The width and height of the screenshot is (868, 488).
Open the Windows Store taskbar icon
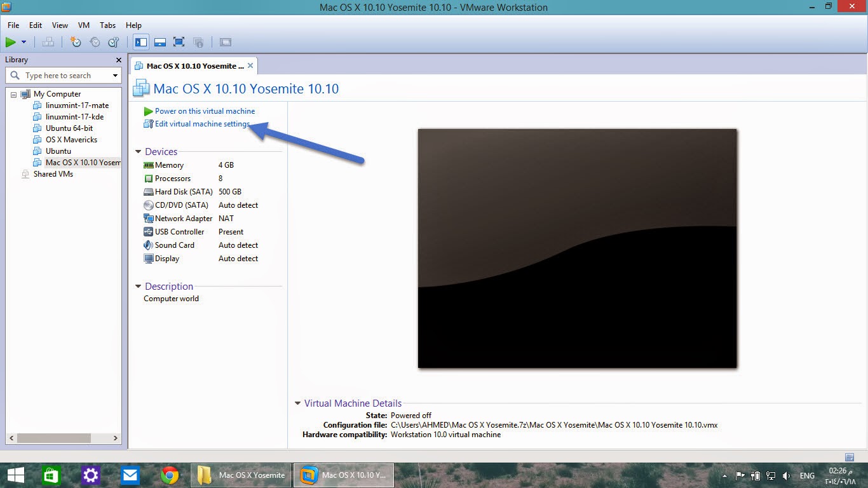[51, 475]
